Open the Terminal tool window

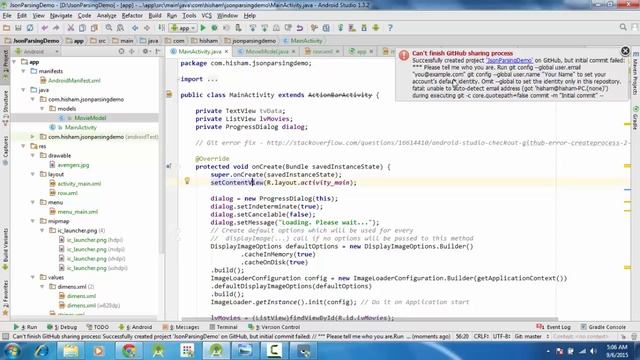223,327
